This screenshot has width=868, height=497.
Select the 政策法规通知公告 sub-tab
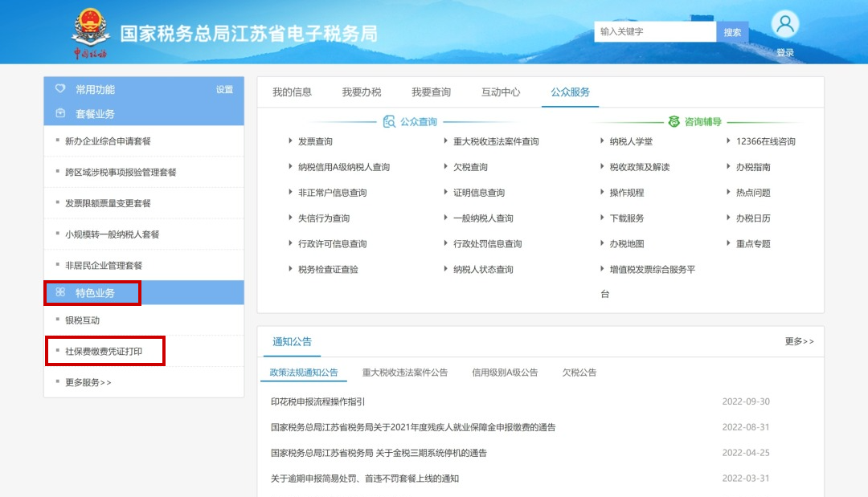[x=304, y=372]
